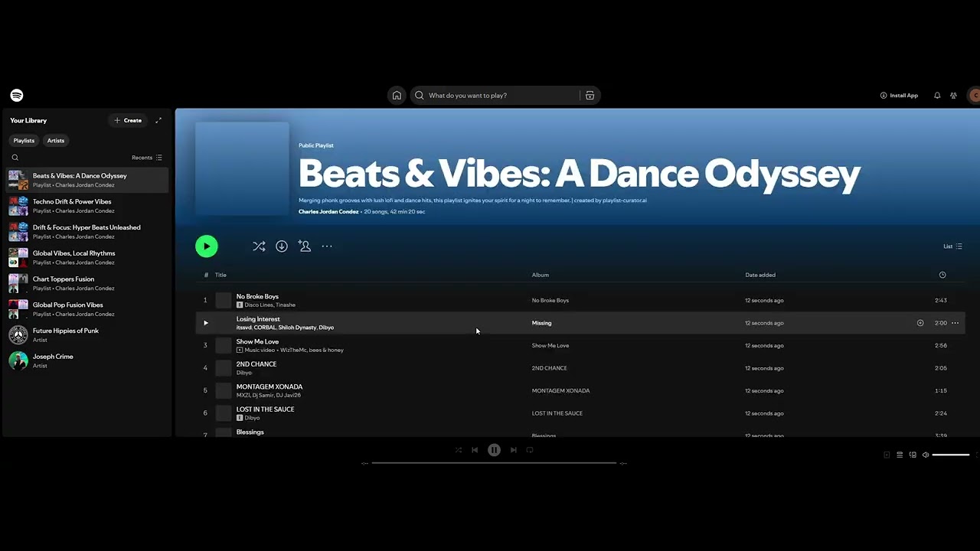Toggle repeat in the player bar
This screenshot has height=551, width=980.
[x=530, y=450]
